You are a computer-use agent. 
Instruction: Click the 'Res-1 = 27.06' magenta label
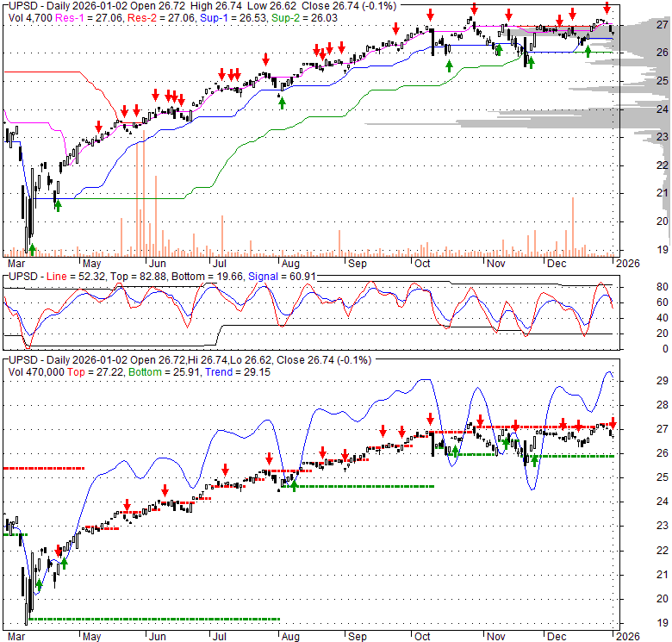[x=90, y=18]
